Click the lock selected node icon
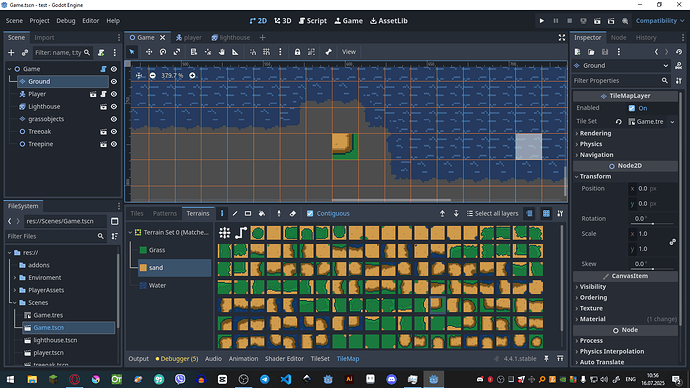 pos(297,52)
